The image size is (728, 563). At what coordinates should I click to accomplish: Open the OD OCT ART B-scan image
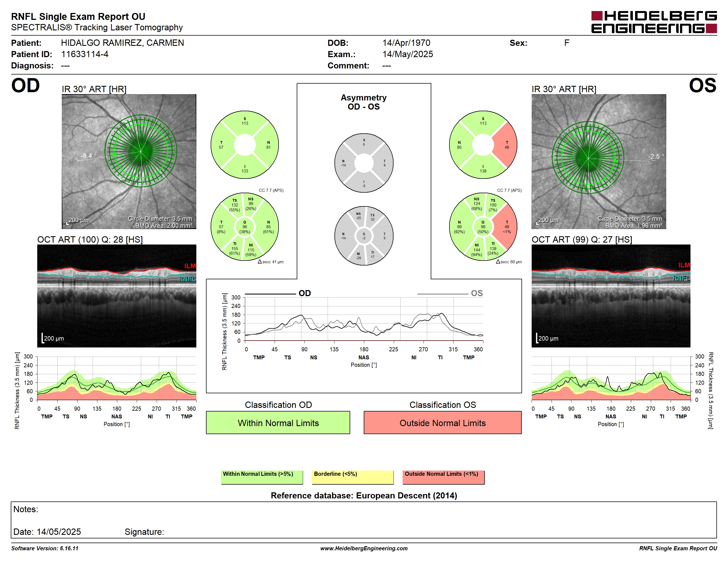117,296
